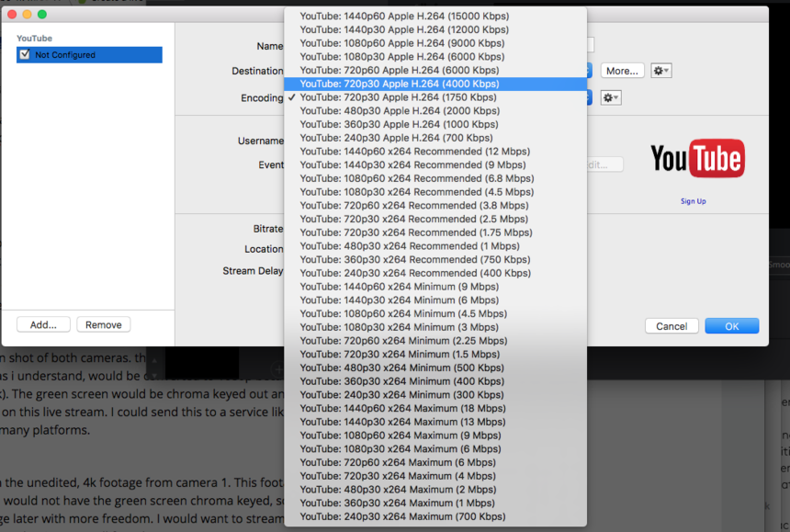Image resolution: width=790 pixels, height=532 pixels.
Task: Select 720p60 x264 Recommended (3.8 Mbps)
Action: point(435,206)
